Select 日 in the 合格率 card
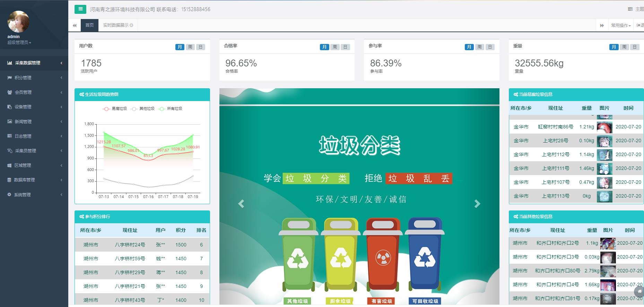This screenshot has width=644, height=307. point(345,47)
